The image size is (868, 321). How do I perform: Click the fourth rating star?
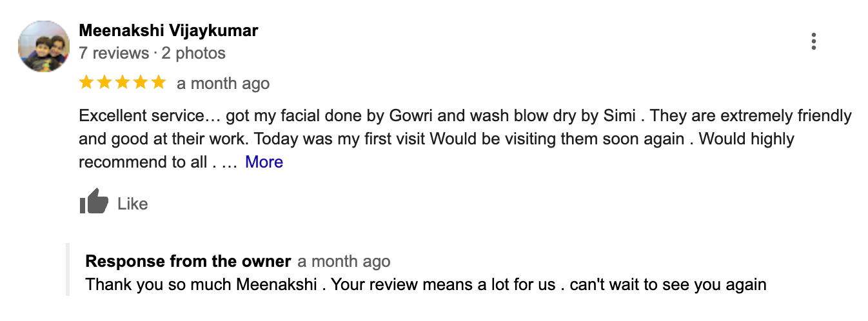[141, 83]
